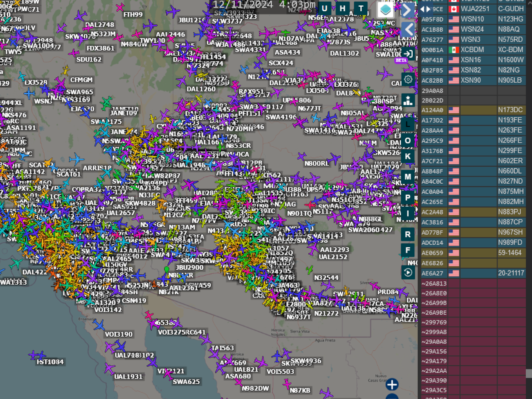The height and width of the screenshot is (399, 532).
Task: Click the H map toggle button
Action: tap(342, 9)
